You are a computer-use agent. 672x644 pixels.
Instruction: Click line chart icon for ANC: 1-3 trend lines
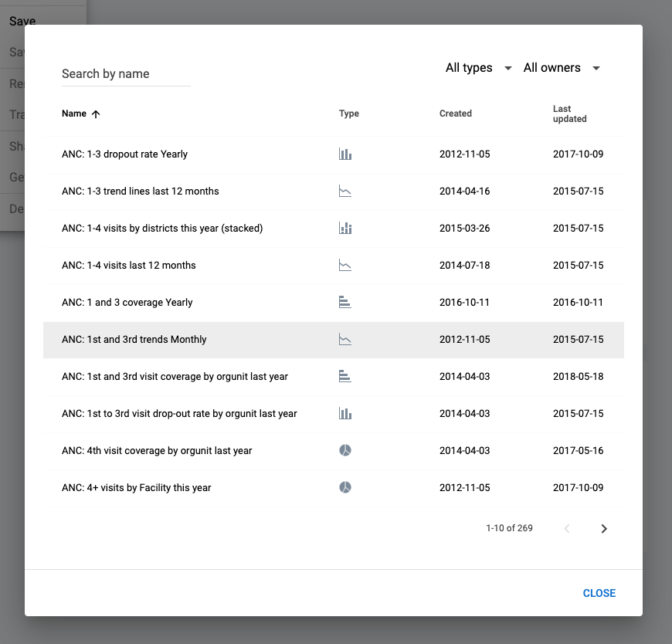pos(345,191)
